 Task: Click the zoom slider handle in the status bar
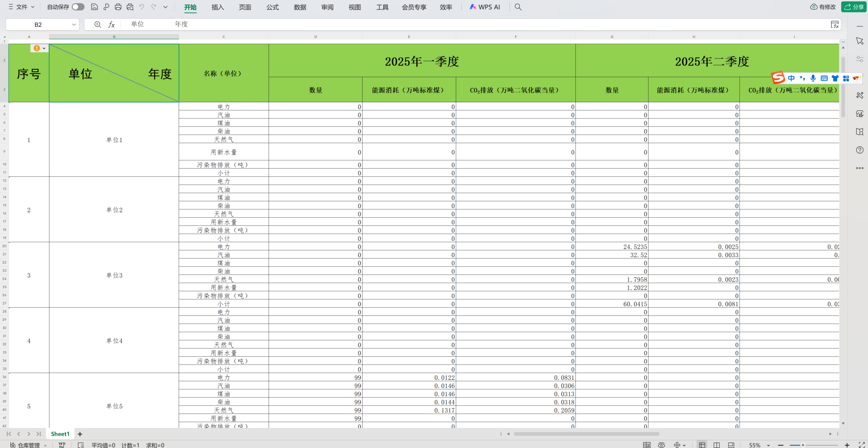pyautogui.click(x=803, y=445)
